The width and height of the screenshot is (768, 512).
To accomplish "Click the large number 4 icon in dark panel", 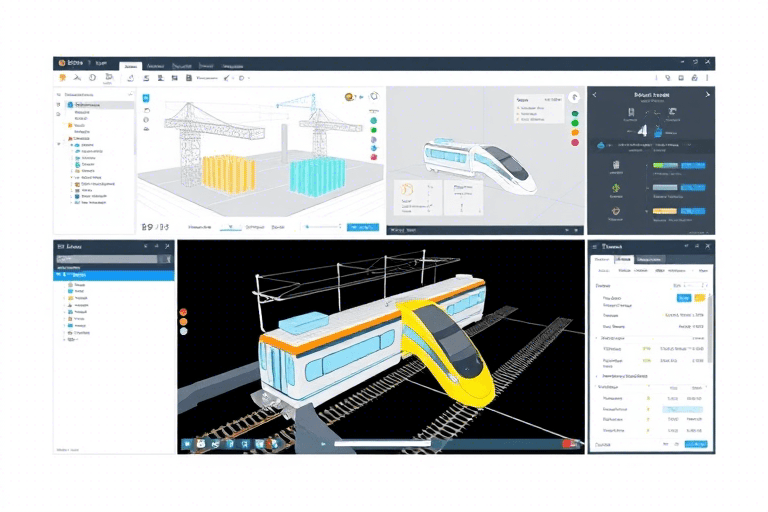I will pos(642,130).
